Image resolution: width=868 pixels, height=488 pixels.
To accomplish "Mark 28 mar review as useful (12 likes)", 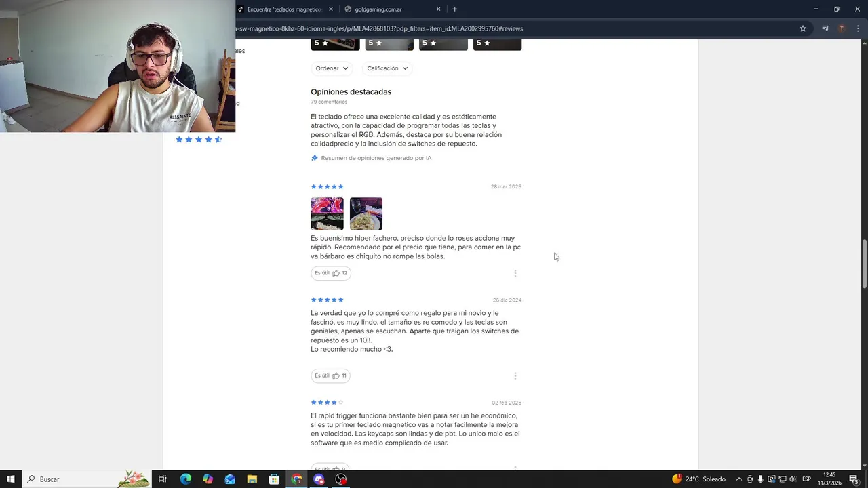I will 331,273.
